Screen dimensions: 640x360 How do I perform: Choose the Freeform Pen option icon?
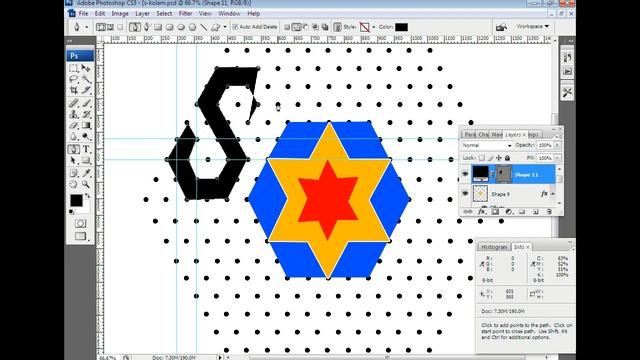coord(147,27)
